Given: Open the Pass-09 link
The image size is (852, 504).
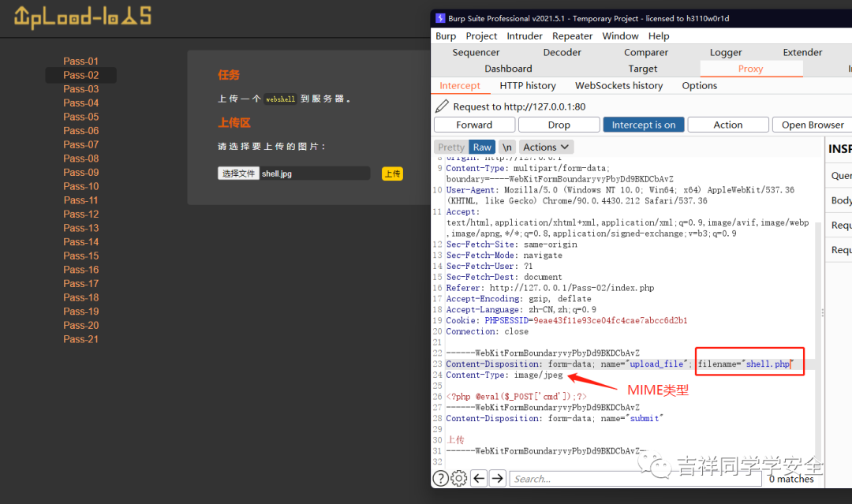Looking at the screenshot, I should [81, 172].
